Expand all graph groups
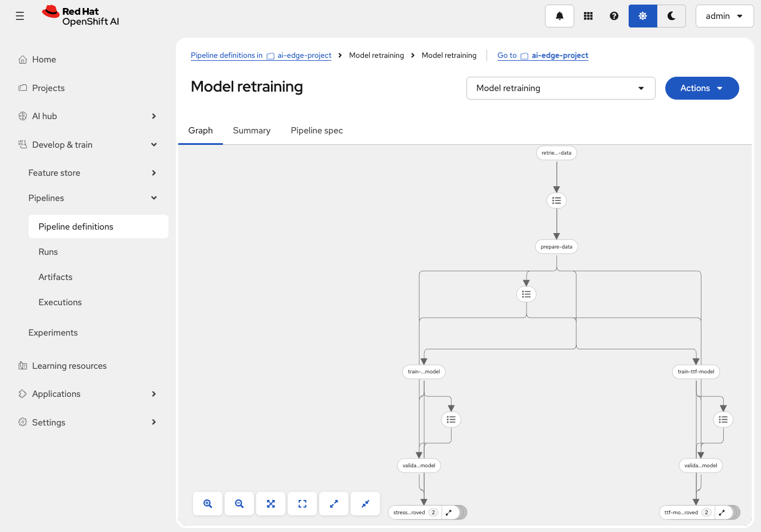The width and height of the screenshot is (761, 532). 334,504
